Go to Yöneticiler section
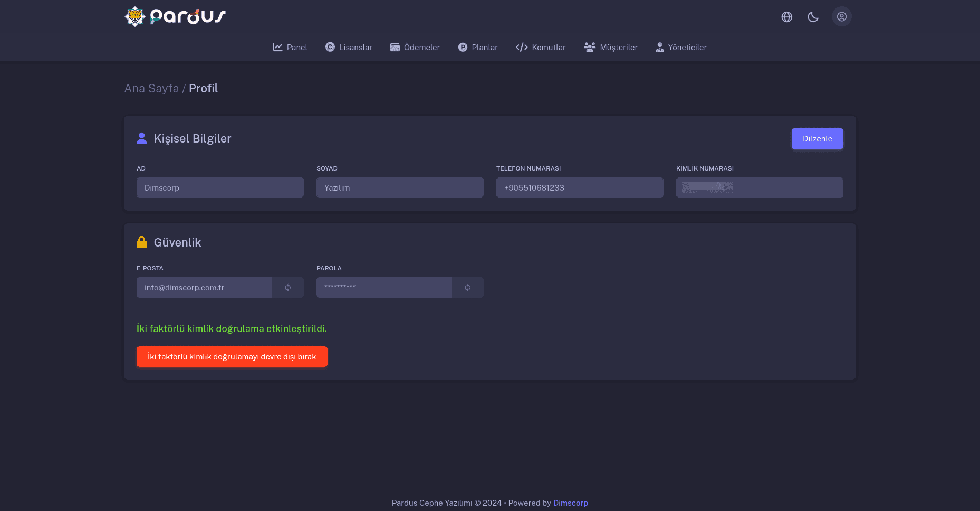Viewport: 980px width, 511px height. point(681,48)
